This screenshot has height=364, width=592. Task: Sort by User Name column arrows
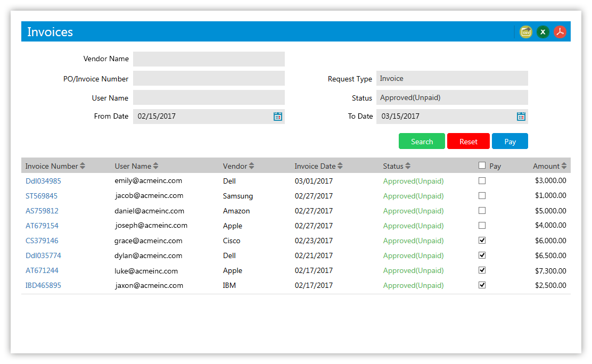[155, 166]
